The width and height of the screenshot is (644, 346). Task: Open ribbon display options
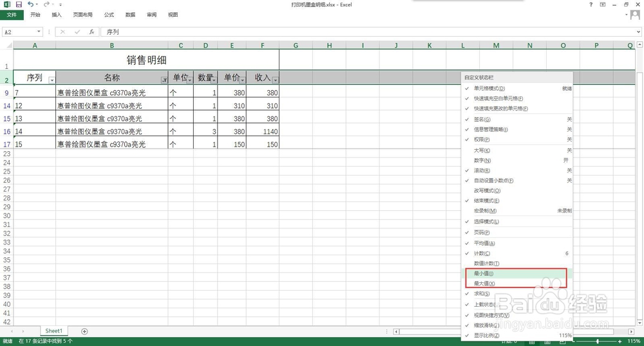click(x=603, y=5)
